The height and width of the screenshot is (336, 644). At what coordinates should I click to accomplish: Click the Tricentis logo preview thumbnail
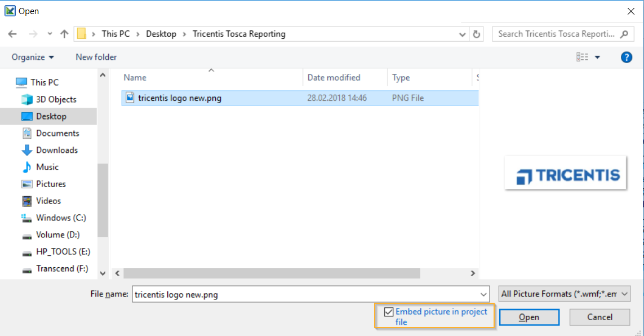[566, 173]
